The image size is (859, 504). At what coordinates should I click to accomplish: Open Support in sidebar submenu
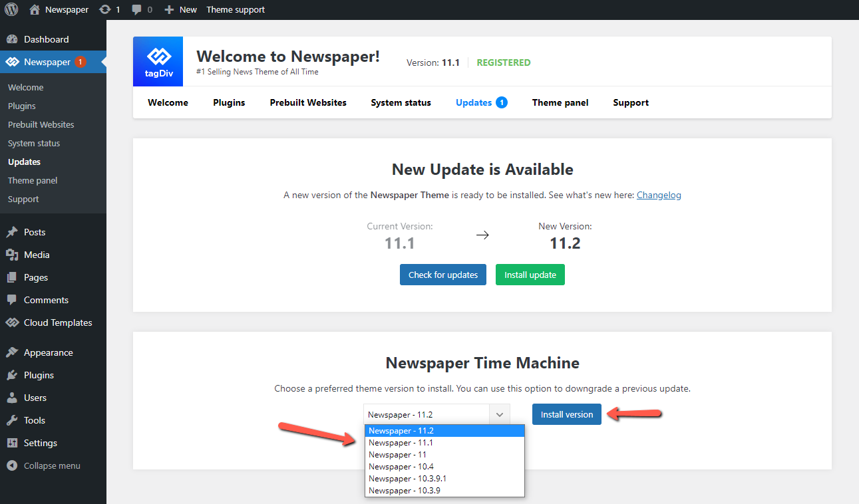pyautogui.click(x=23, y=199)
